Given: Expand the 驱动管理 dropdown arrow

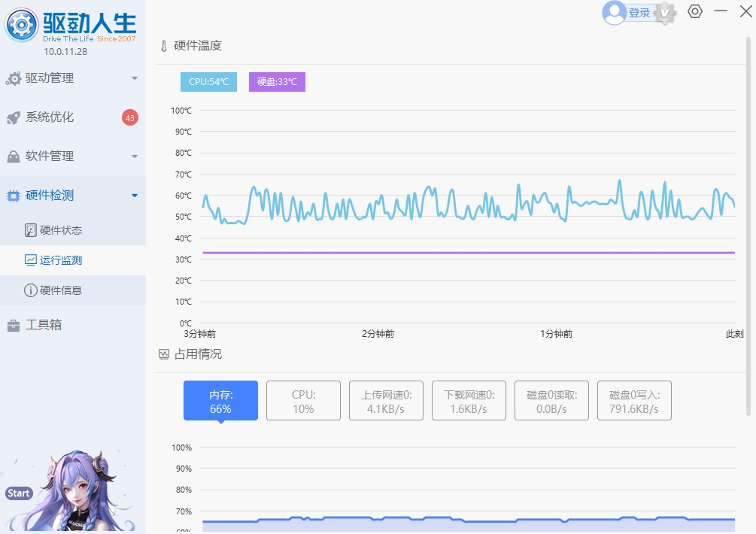Looking at the screenshot, I should pos(135,77).
